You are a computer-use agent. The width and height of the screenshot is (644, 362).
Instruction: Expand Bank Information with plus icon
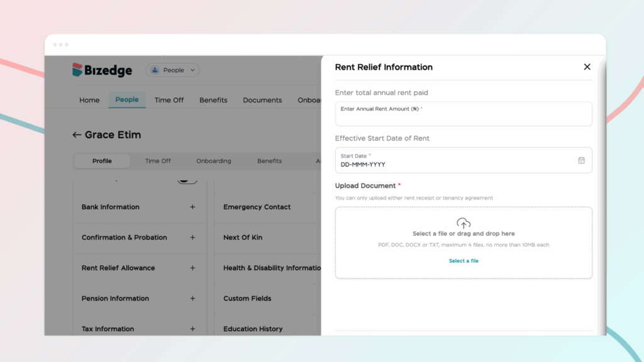pyautogui.click(x=192, y=207)
